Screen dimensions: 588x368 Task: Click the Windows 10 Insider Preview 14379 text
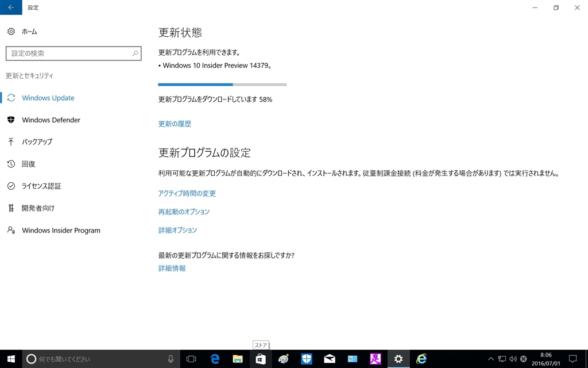tap(215, 66)
